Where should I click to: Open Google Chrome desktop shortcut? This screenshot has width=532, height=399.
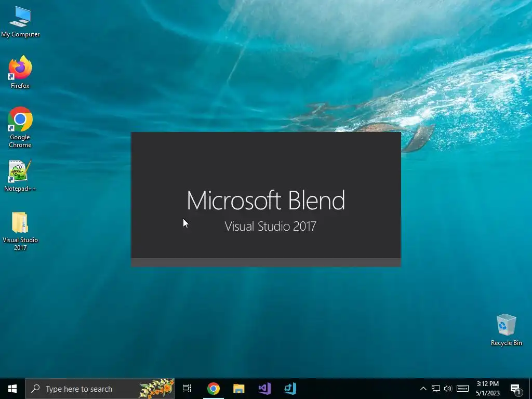(x=20, y=128)
